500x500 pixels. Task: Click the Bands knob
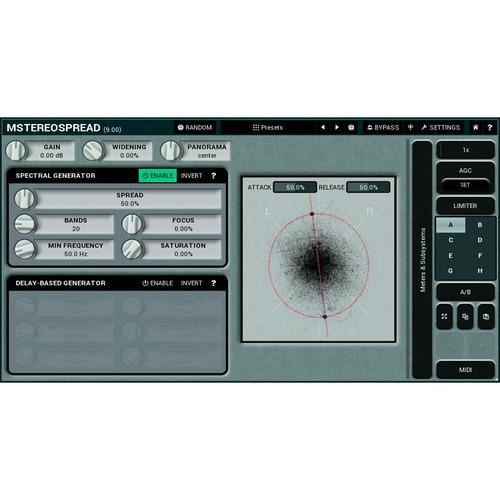[25, 224]
